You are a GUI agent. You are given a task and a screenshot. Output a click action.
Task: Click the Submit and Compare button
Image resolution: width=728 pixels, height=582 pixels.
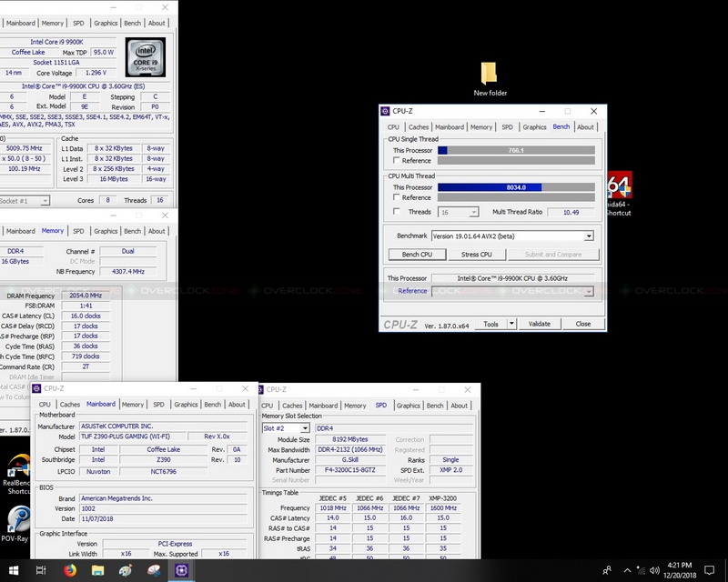(553, 255)
